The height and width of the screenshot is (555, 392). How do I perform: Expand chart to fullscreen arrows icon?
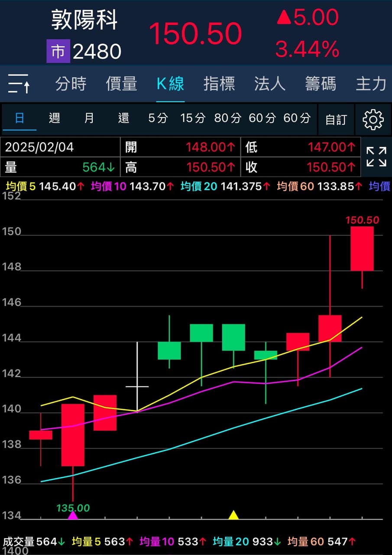click(376, 157)
